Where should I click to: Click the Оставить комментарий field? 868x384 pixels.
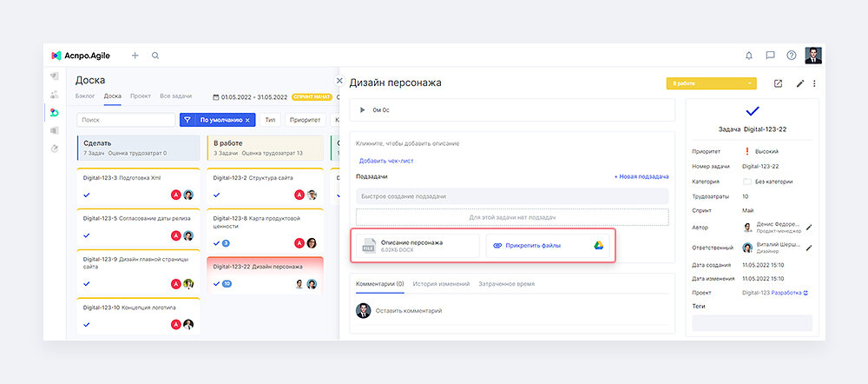pos(409,311)
